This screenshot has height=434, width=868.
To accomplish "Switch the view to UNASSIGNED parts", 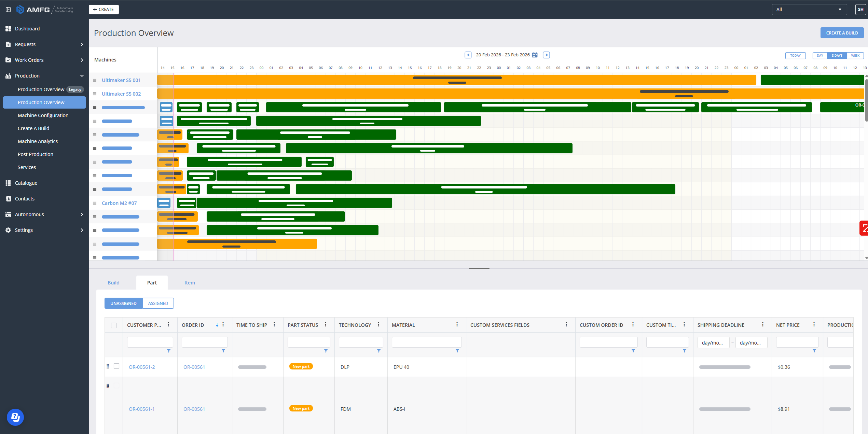I will click(x=123, y=303).
